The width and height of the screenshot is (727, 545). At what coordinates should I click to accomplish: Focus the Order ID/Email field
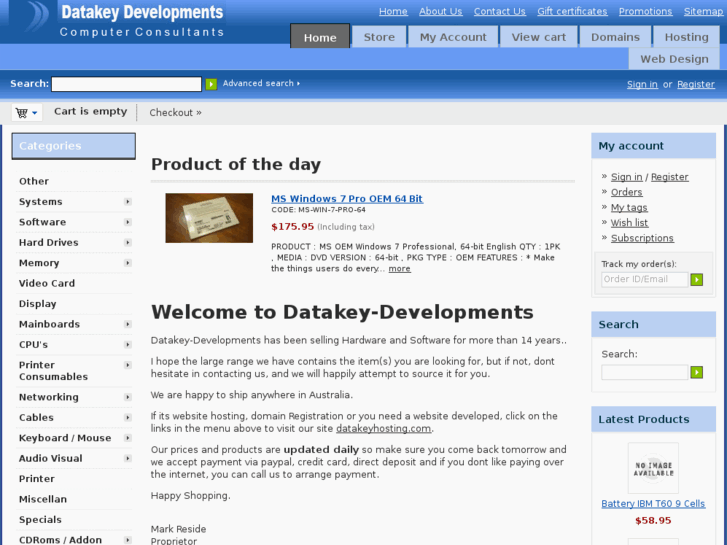[644, 279]
